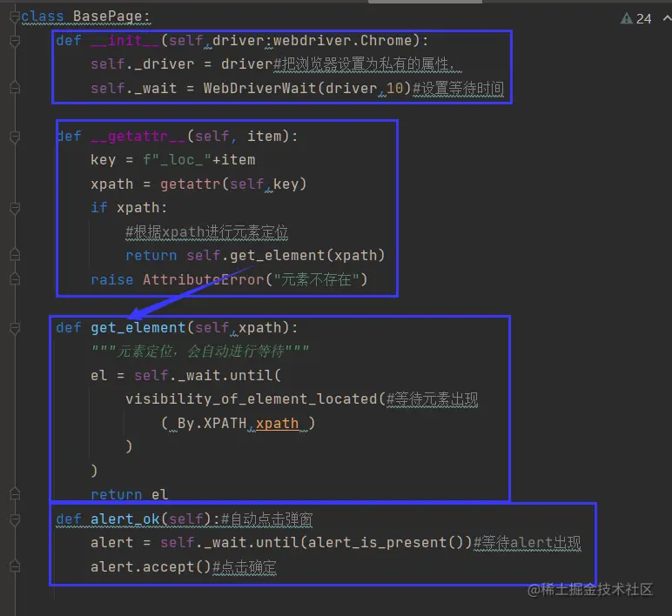Click the comment '#设置等待时间'
This screenshot has height=616, width=672.
458,88
